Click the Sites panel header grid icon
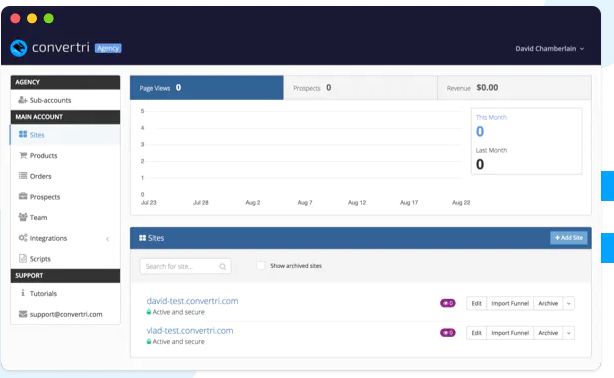The image size is (614, 378). 143,238
